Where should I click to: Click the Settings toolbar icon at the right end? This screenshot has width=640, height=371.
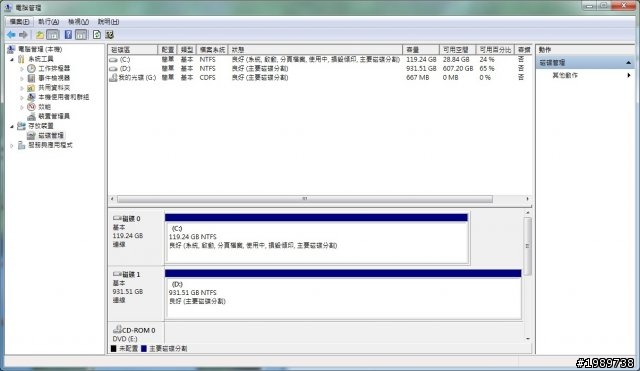pos(109,35)
